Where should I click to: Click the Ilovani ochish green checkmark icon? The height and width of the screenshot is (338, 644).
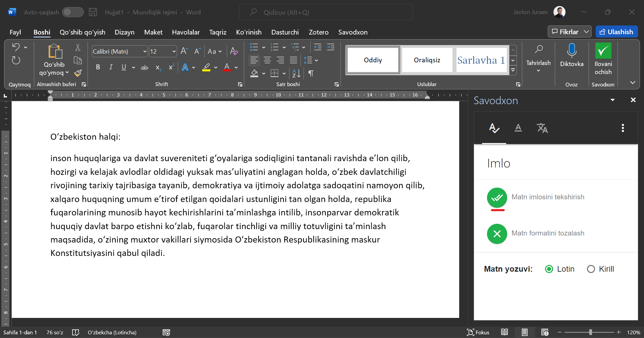pos(603,51)
